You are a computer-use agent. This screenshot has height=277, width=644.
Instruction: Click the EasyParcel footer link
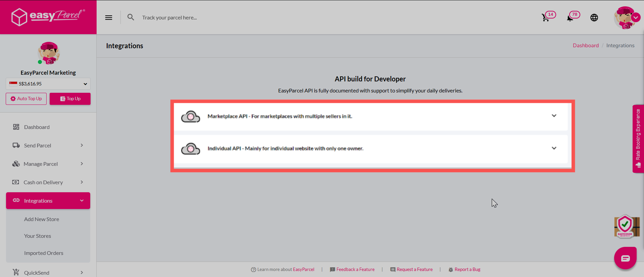pyautogui.click(x=304, y=269)
